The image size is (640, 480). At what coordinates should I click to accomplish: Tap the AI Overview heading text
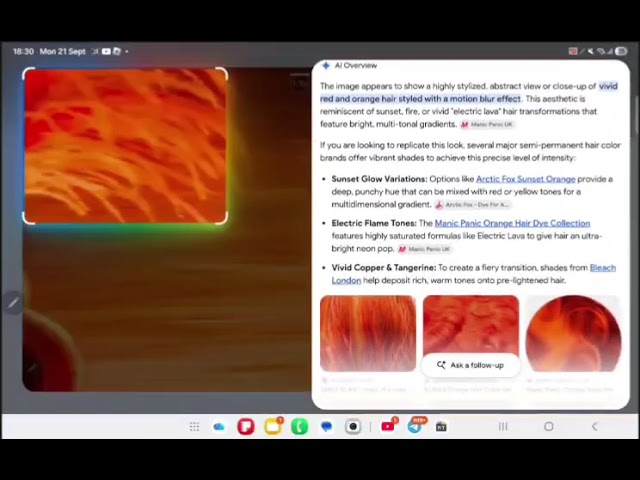click(356, 65)
